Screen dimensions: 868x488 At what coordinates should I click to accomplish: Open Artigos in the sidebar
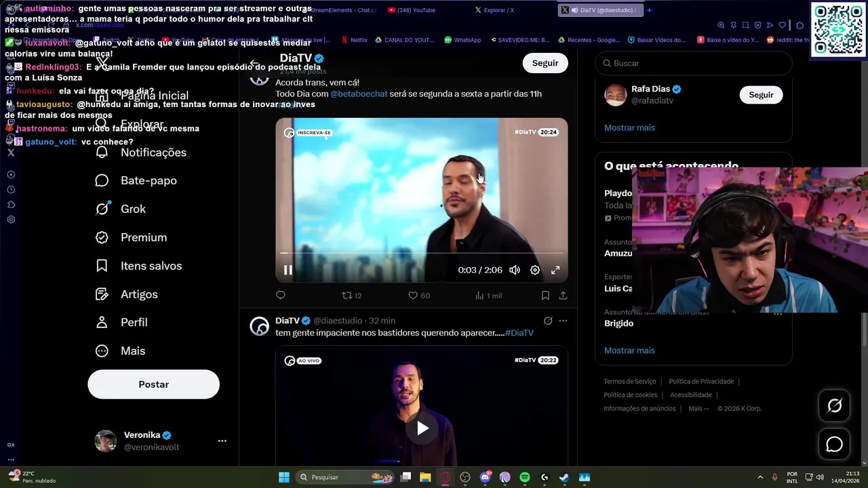coord(127,294)
